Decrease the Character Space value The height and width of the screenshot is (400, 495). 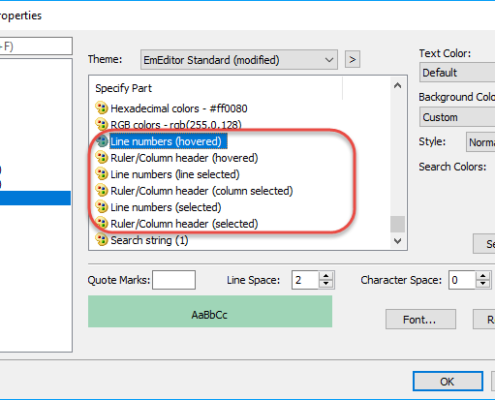click(483, 284)
